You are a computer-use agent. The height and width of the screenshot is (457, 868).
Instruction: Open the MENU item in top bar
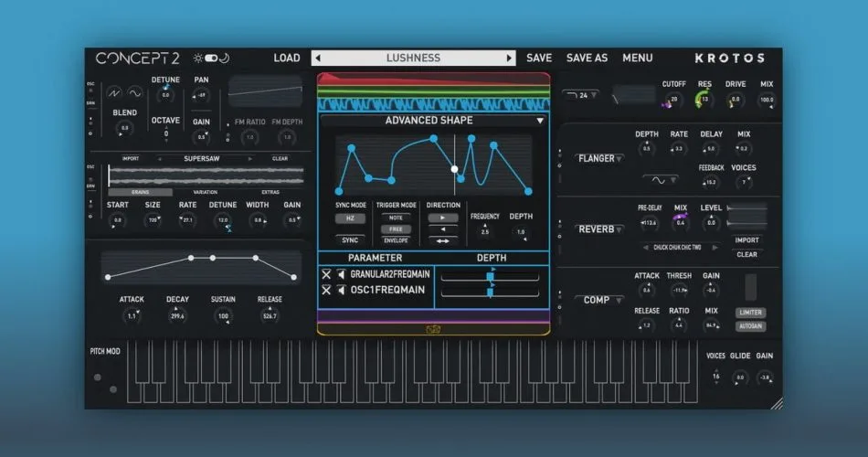pyautogui.click(x=637, y=58)
